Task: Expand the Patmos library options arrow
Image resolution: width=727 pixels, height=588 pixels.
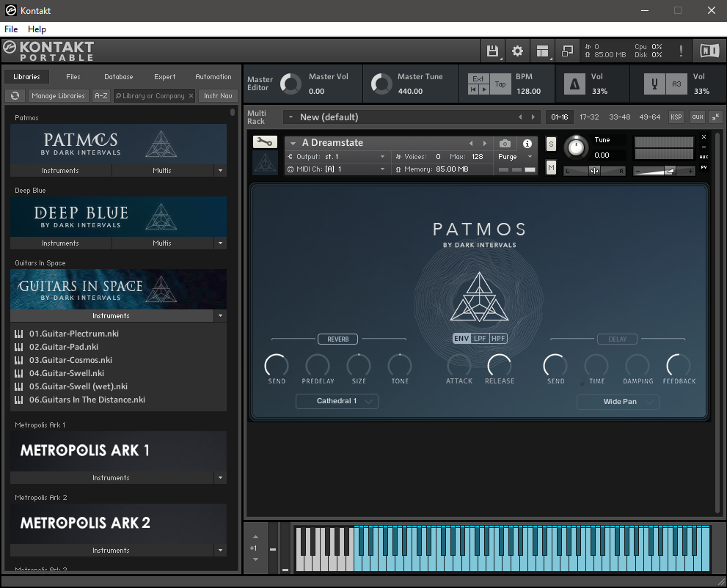Action: coord(220,171)
